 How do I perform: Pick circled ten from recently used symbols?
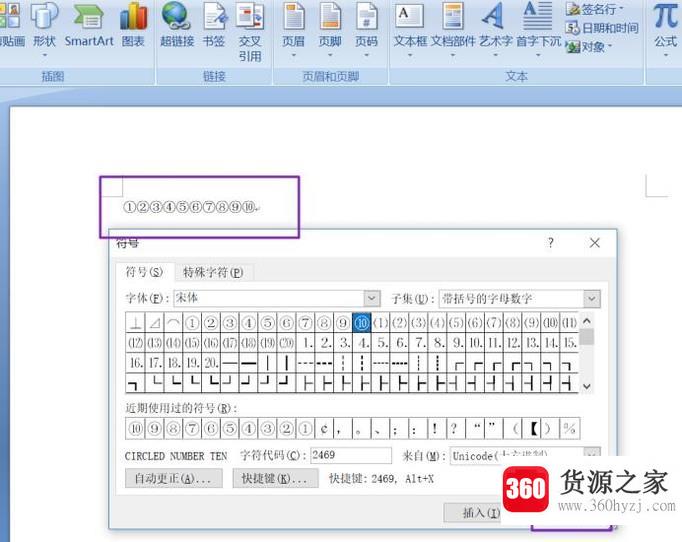[136, 429]
